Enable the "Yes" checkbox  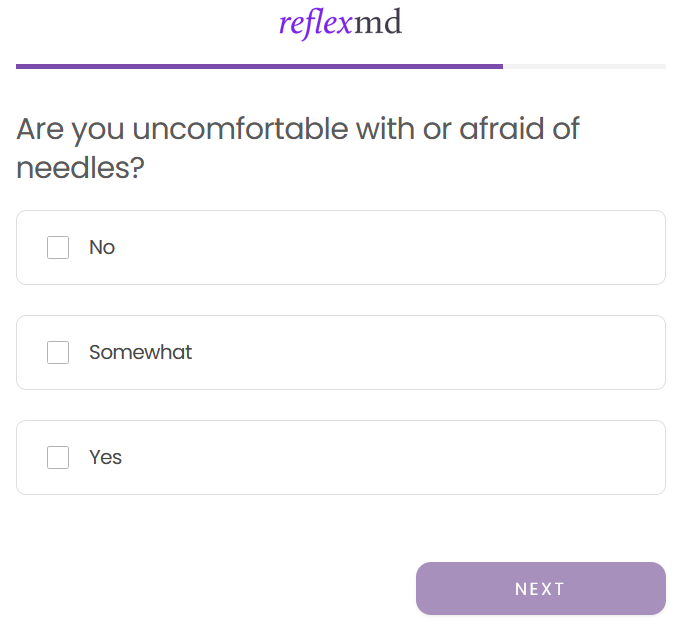click(x=58, y=457)
